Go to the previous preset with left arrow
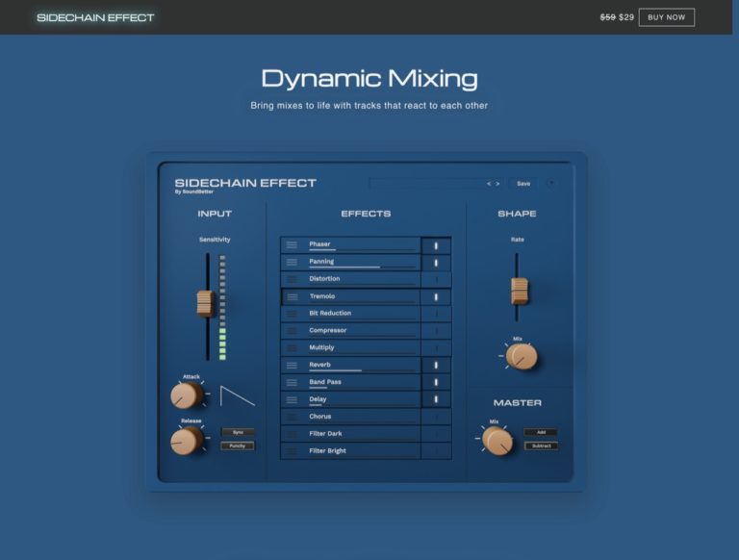This screenshot has height=560, width=739. coord(490,183)
